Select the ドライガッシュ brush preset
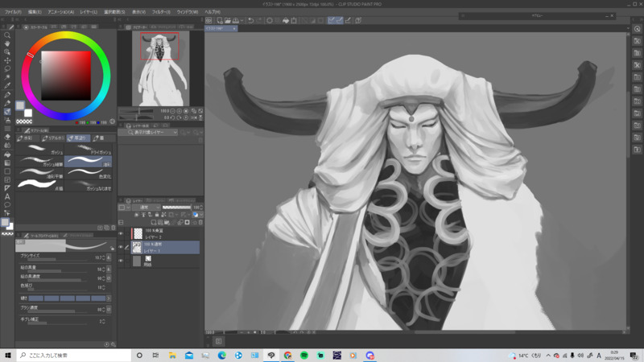 [x=89, y=150]
